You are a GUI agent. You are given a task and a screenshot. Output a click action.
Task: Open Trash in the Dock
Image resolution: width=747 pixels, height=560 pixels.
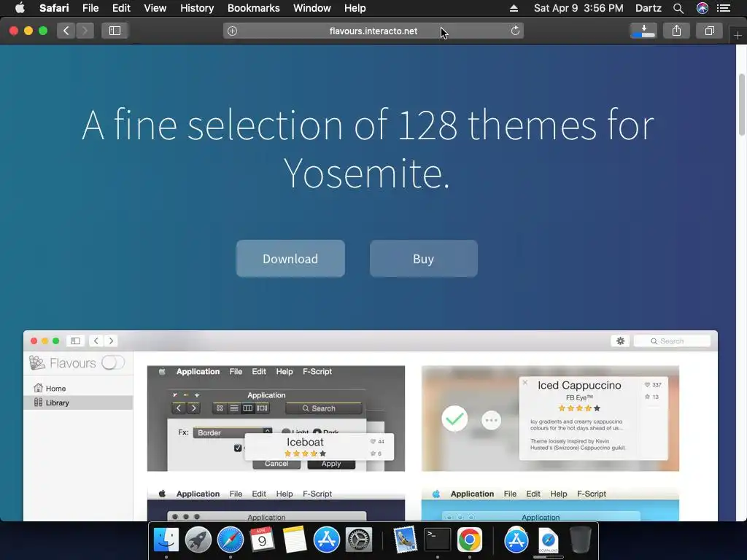pyautogui.click(x=580, y=540)
